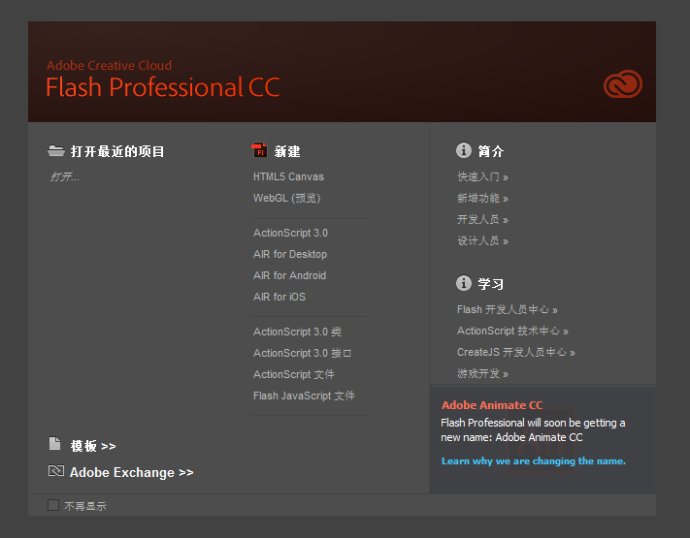Create a new HTML5 Canvas document

click(288, 177)
